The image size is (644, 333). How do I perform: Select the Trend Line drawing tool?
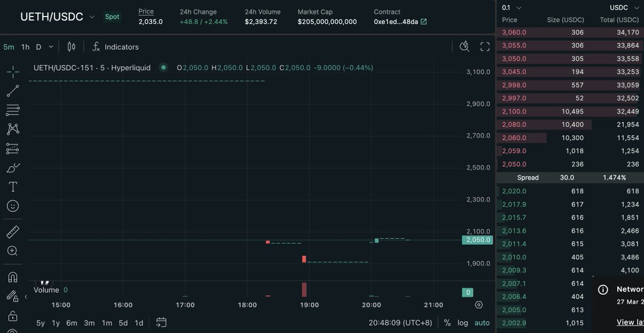point(12,91)
